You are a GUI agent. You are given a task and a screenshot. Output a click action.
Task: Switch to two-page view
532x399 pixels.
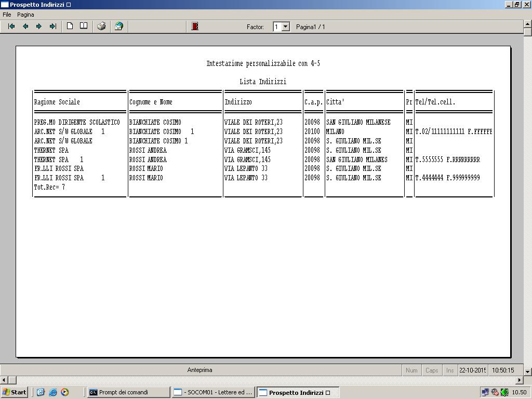point(84,26)
